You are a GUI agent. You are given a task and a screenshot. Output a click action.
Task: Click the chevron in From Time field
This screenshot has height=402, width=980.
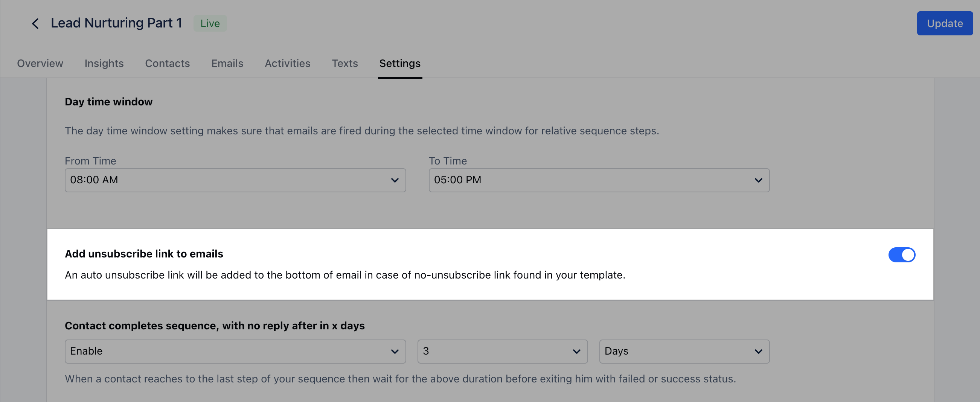[395, 180]
